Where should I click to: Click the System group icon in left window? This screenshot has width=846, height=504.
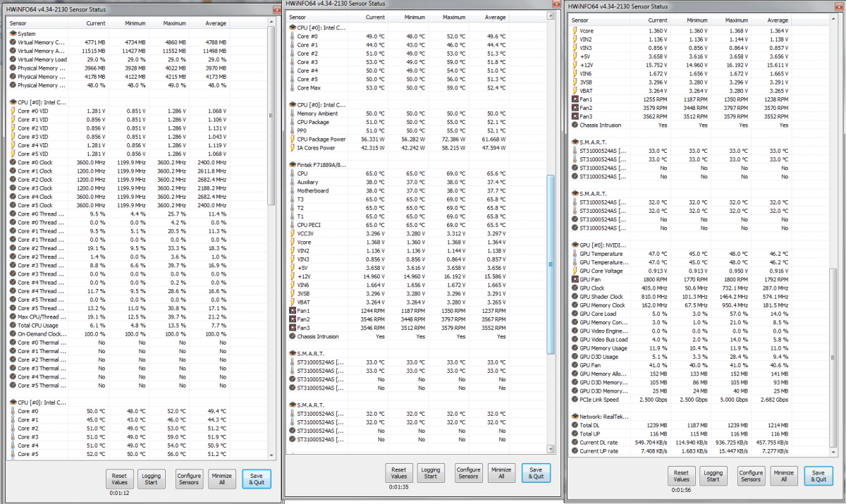coord(12,33)
